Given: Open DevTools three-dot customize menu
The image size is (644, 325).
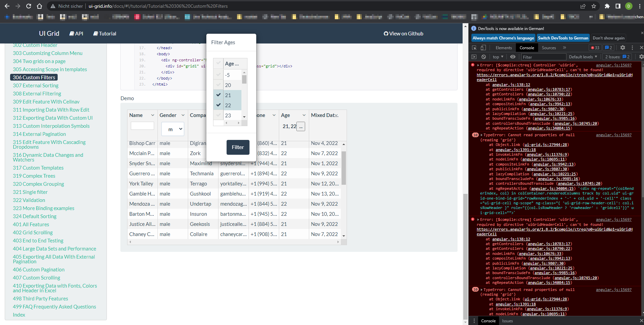Looking at the screenshot, I should 632,48.
